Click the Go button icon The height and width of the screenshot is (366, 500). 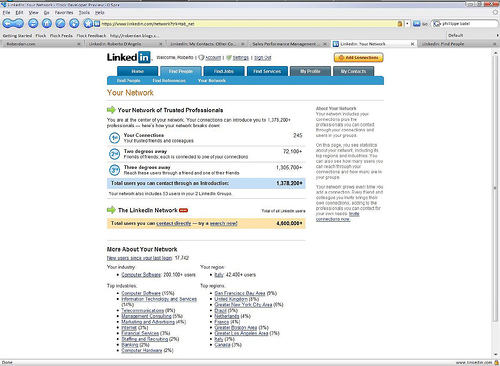click(x=417, y=24)
